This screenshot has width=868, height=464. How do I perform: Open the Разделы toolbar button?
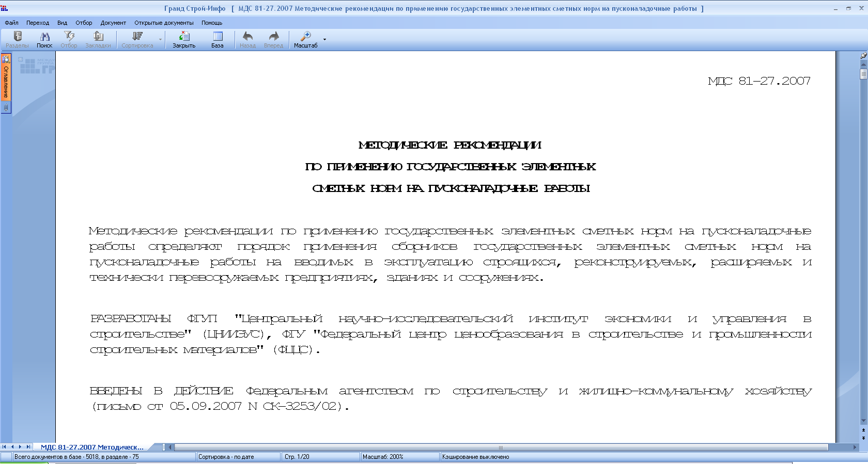(x=18, y=40)
